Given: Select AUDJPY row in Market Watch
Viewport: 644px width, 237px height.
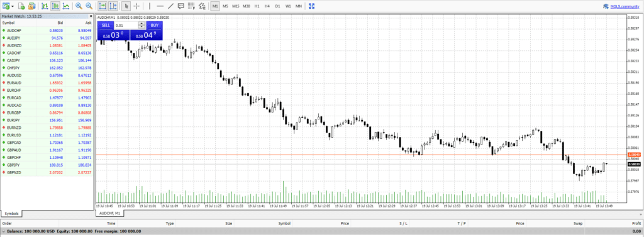Looking at the screenshot, I should [47, 38].
